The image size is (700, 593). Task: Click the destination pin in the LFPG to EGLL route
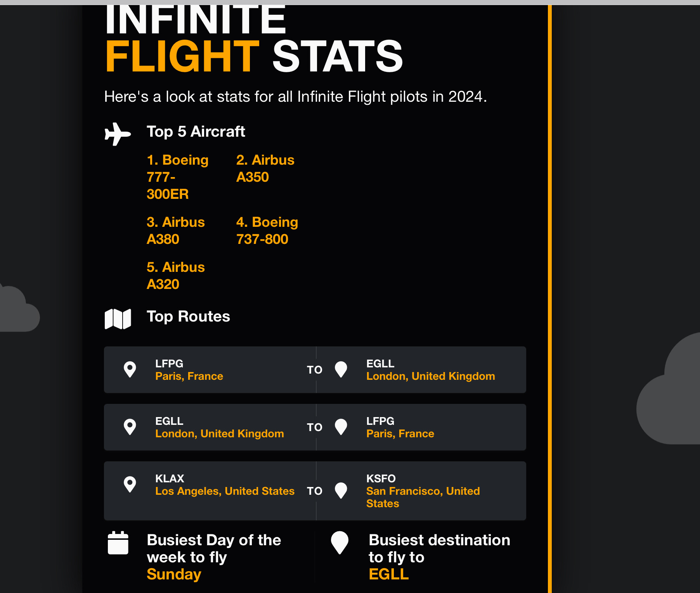pyautogui.click(x=341, y=369)
